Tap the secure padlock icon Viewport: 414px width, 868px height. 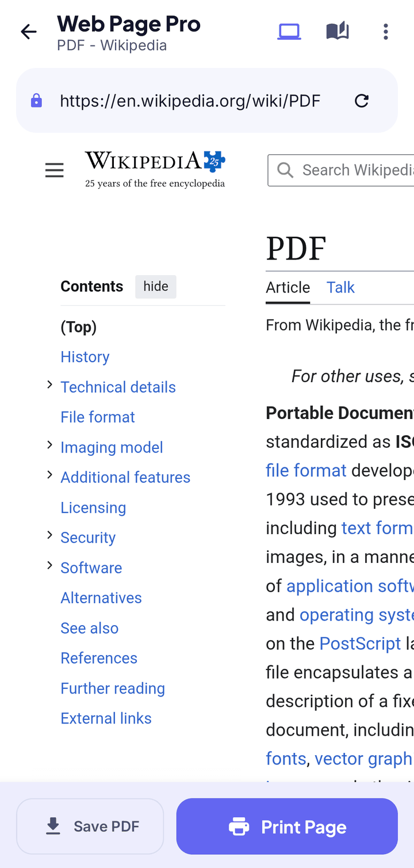[x=36, y=101]
